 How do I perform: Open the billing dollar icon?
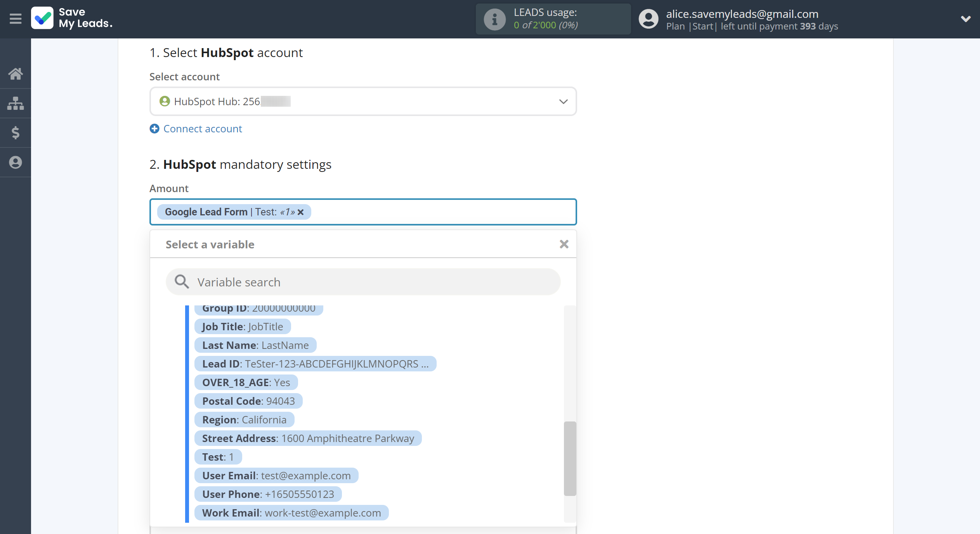point(16,133)
